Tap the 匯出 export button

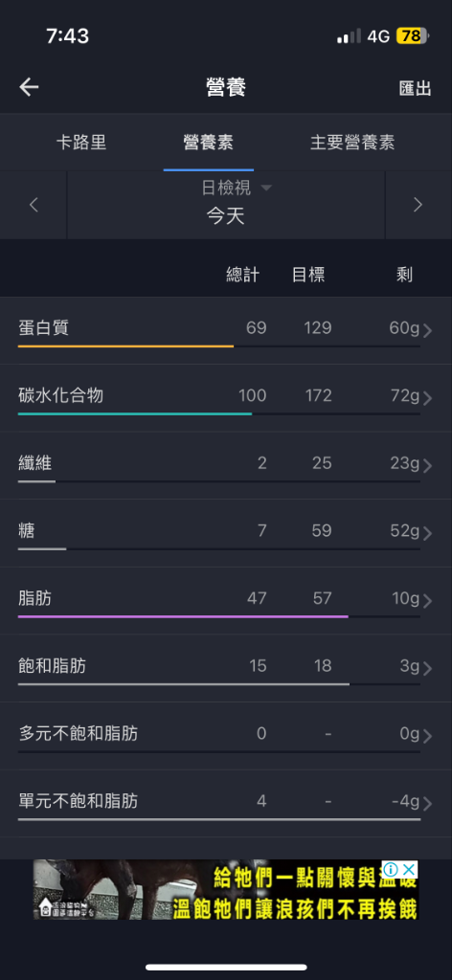(415, 88)
